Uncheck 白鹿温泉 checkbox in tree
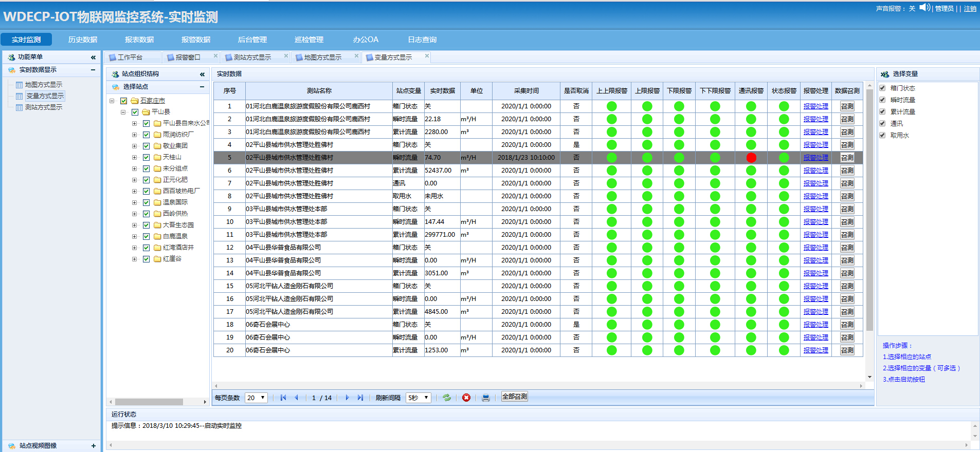The width and height of the screenshot is (980, 452). pyautogui.click(x=146, y=236)
